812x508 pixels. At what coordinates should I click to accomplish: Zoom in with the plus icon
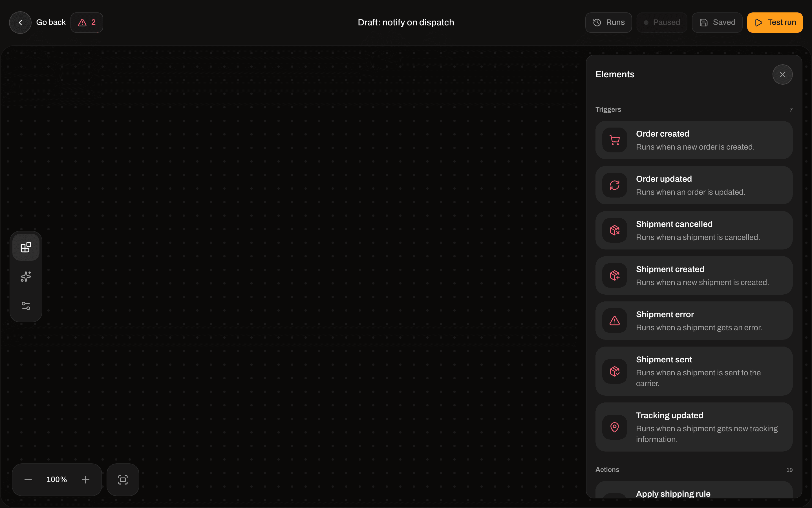point(85,480)
